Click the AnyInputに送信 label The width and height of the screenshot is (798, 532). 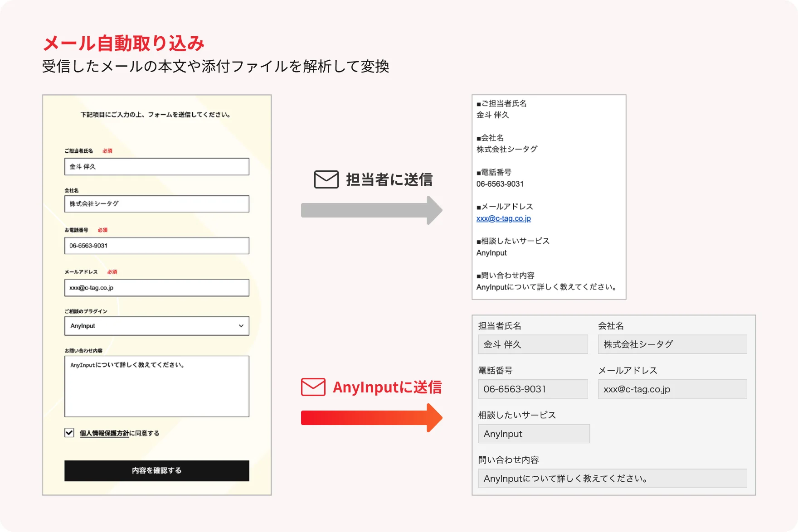click(387, 387)
